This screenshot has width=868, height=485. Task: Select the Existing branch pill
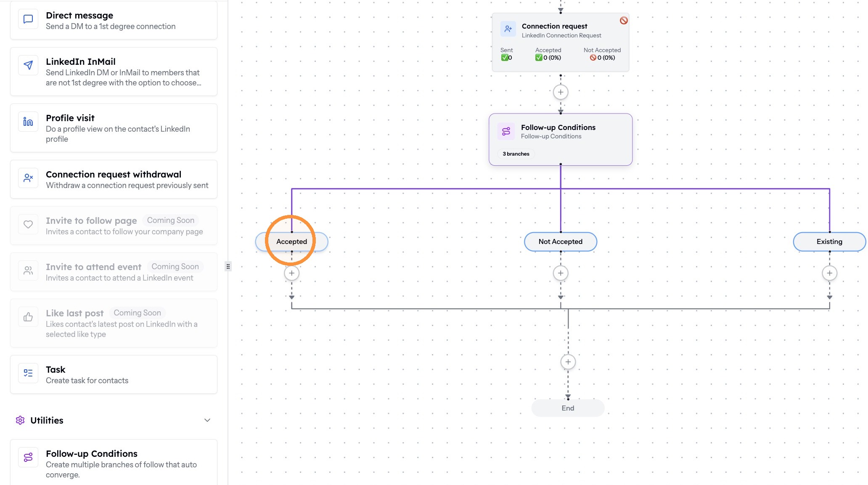coord(829,242)
